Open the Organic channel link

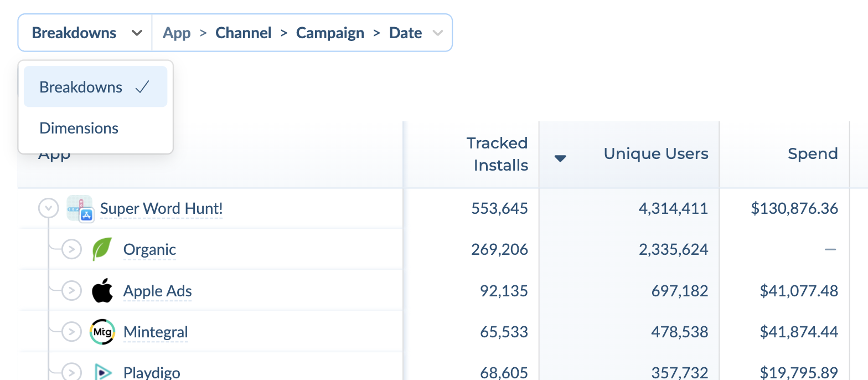coord(149,250)
